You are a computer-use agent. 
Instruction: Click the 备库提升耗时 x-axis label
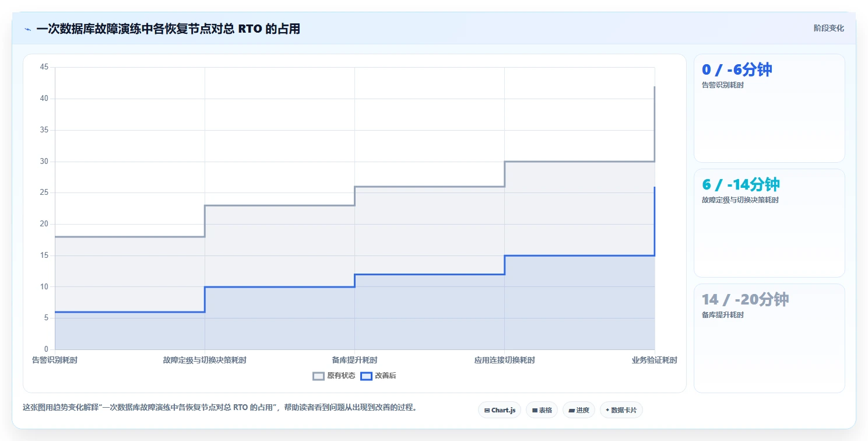click(354, 360)
